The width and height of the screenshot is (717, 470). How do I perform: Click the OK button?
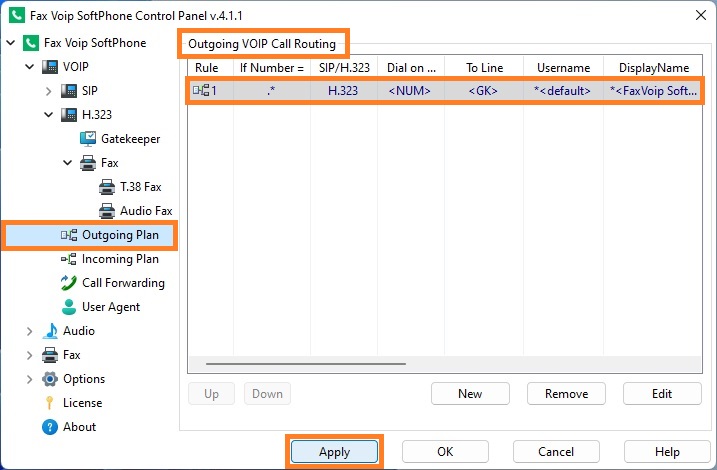click(x=445, y=452)
